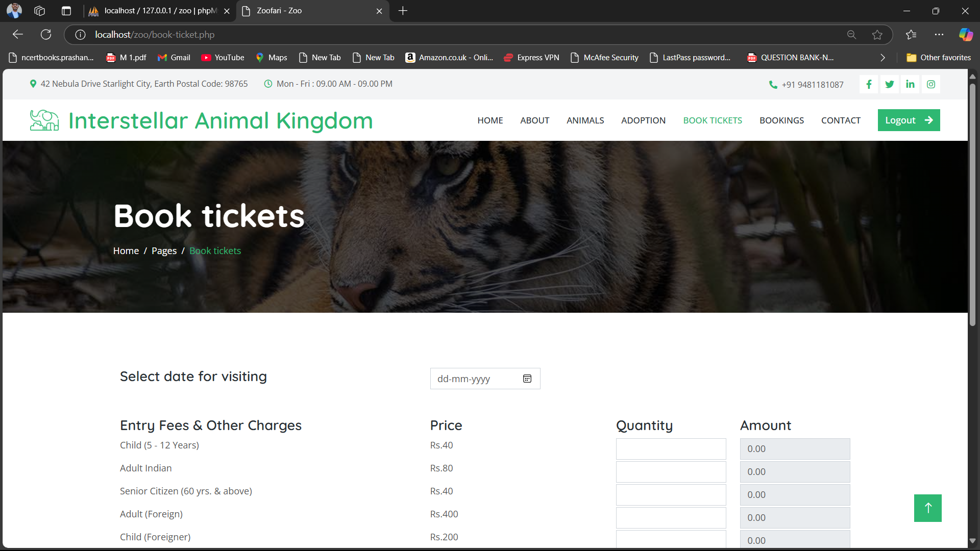Open browser settings and more menu
The width and height of the screenshot is (980, 551).
coord(939,35)
